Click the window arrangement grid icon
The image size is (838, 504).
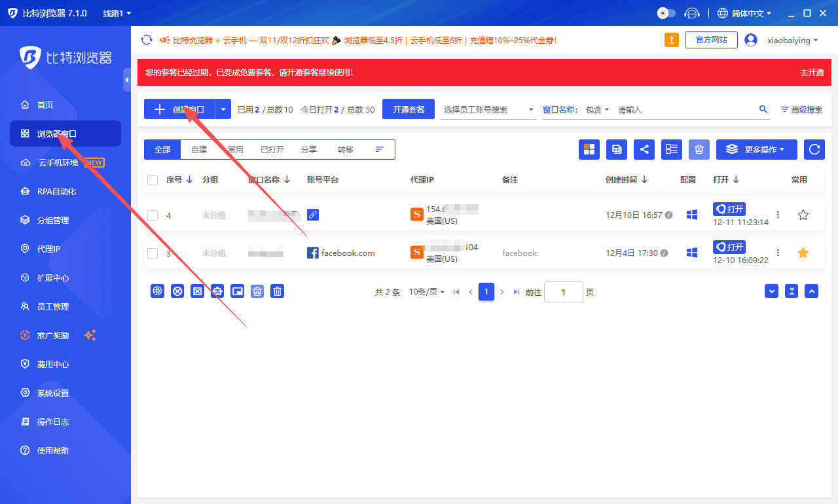[589, 149]
